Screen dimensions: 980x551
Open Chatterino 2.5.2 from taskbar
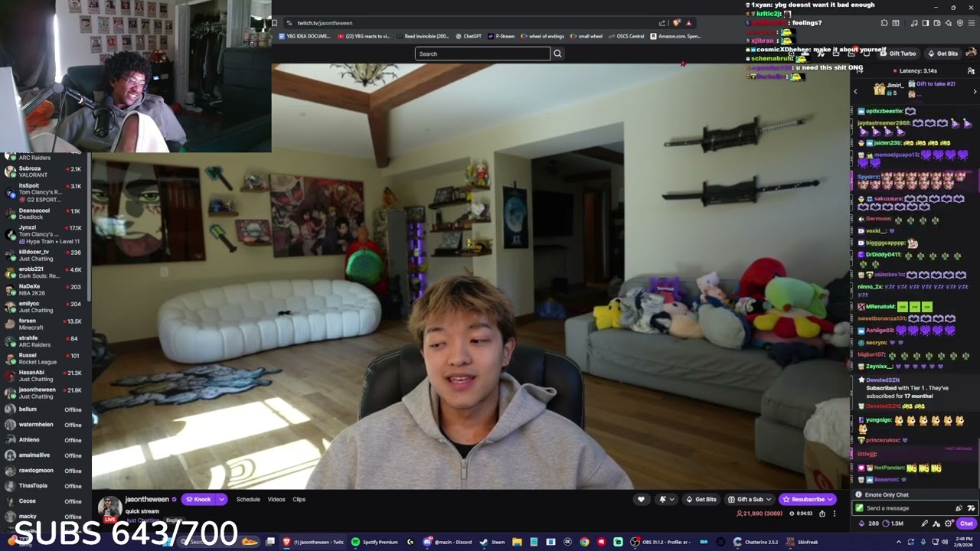(755, 542)
